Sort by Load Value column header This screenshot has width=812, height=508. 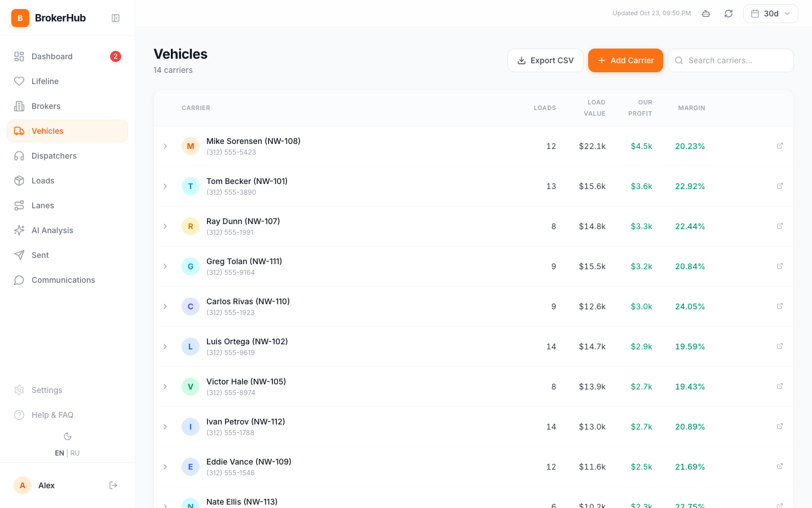pos(594,108)
